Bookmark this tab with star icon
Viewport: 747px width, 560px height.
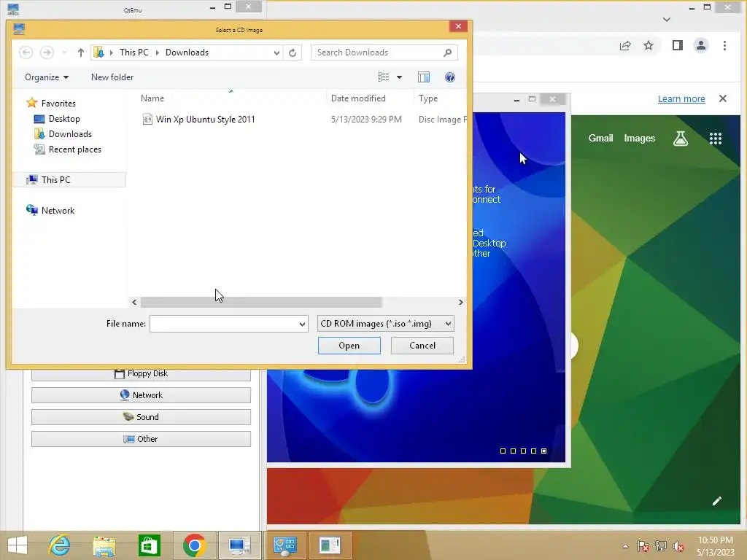[x=649, y=46]
